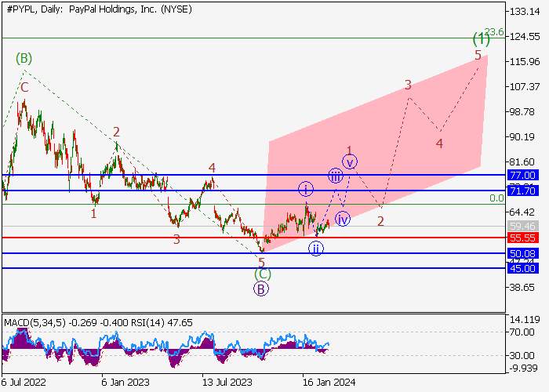Click the 0.0 Fibonacci level label
This screenshot has width=549, height=392.
coord(496,198)
